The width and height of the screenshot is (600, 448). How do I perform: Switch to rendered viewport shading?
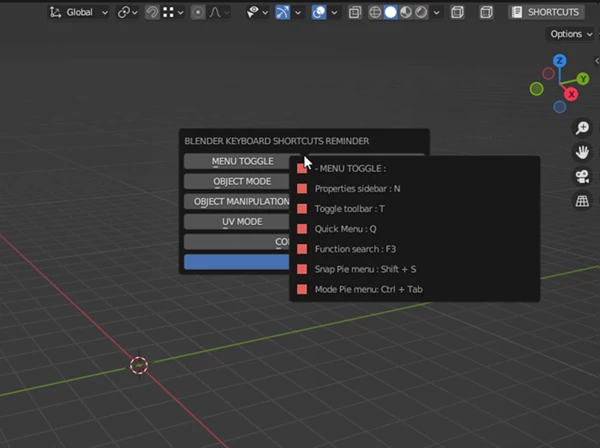coord(421,12)
